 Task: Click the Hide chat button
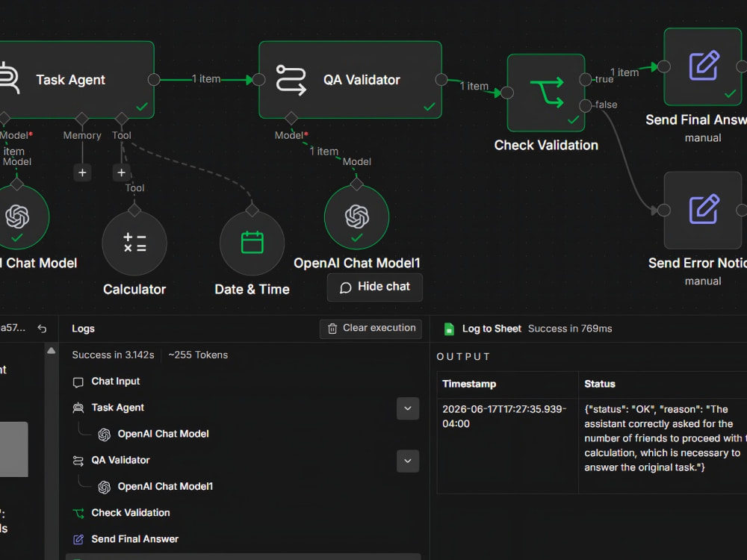click(374, 287)
